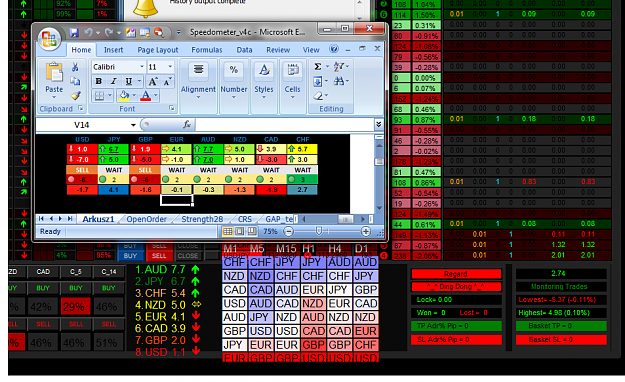
Task: Open the Customize Quick Access Toolbar dropdown
Action: click(x=178, y=32)
